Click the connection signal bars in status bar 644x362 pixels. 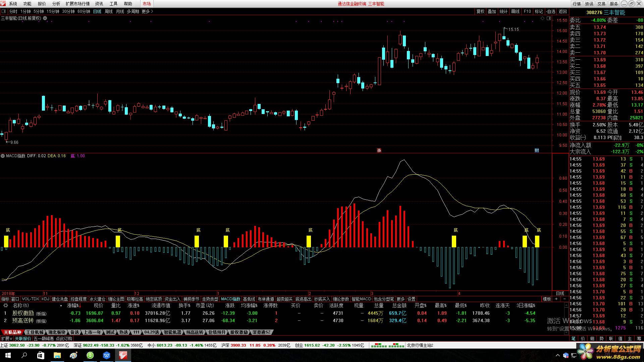[387, 345]
